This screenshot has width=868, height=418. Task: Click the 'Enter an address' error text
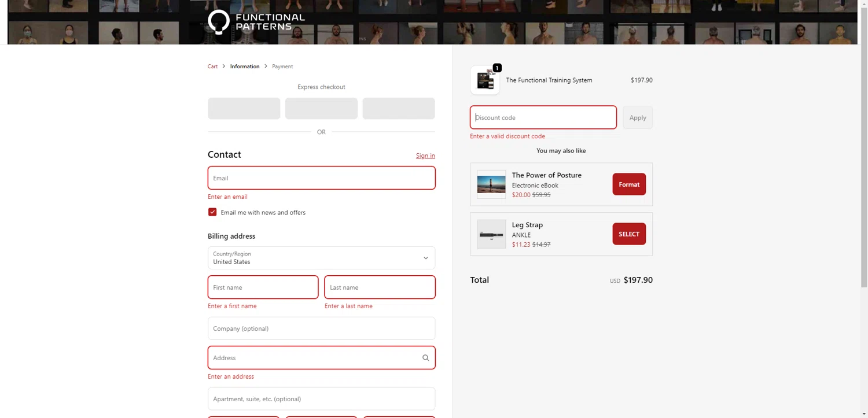(231, 377)
